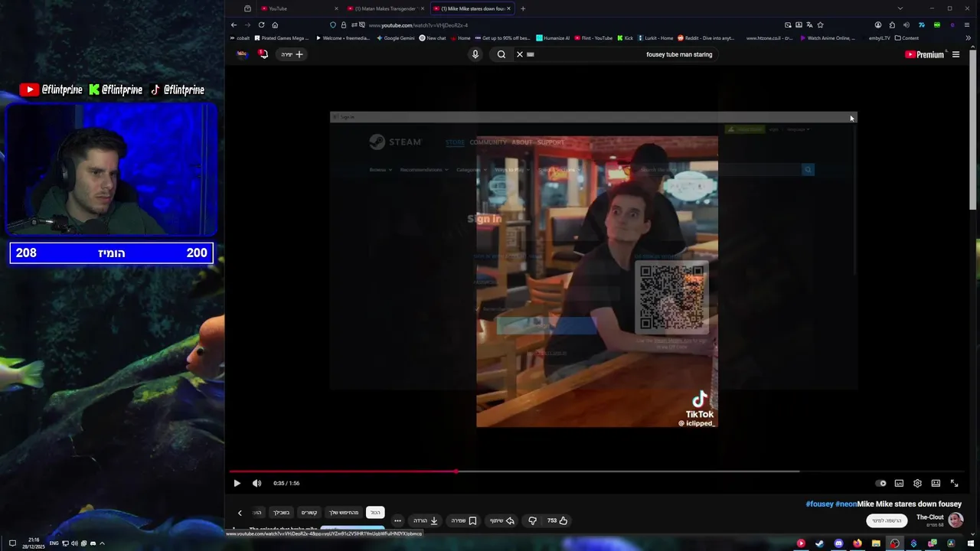This screenshot has height=551, width=980.
Task: Bookmark this page with star icon
Action: coord(820,25)
